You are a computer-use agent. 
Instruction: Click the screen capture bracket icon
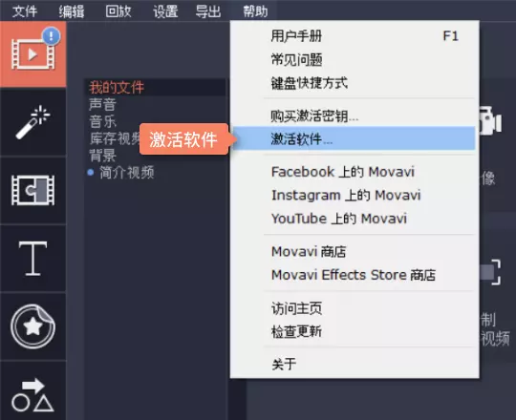tap(490, 272)
